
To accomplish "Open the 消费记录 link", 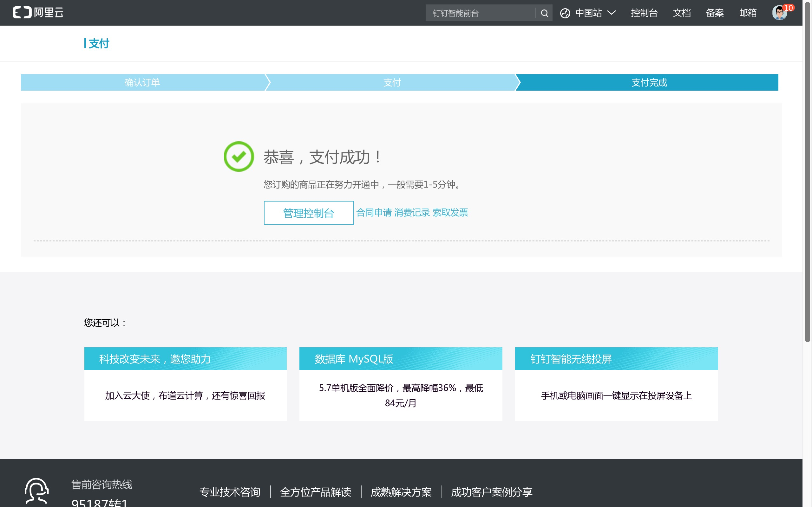I will pos(412,213).
